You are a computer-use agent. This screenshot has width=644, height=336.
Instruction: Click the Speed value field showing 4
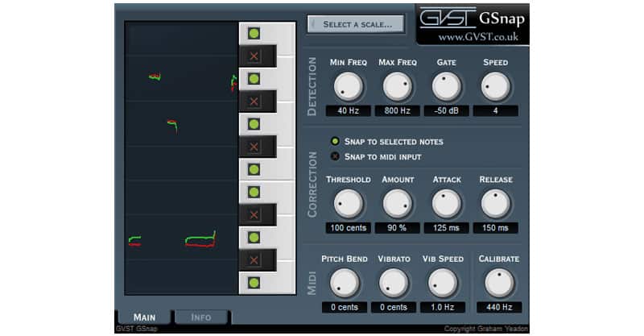pyautogui.click(x=495, y=110)
